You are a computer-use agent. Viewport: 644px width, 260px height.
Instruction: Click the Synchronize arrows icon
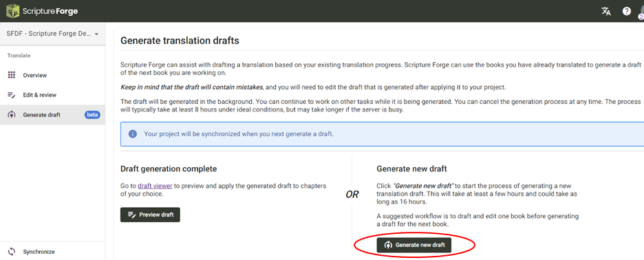coord(12,251)
